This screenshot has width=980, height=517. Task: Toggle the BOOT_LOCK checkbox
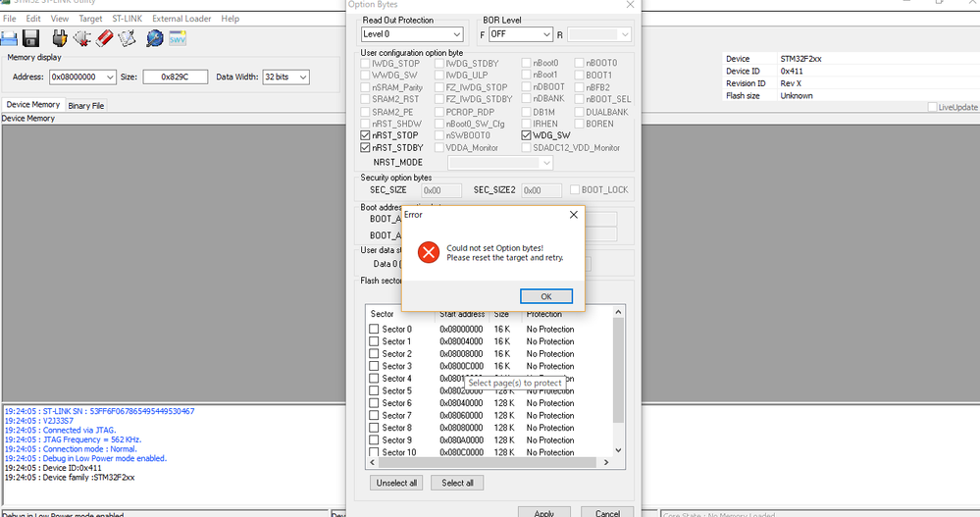(575, 189)
